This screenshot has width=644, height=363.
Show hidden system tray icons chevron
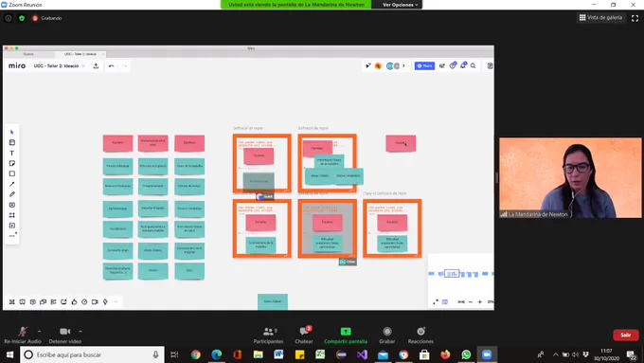[x=555, y=354]
